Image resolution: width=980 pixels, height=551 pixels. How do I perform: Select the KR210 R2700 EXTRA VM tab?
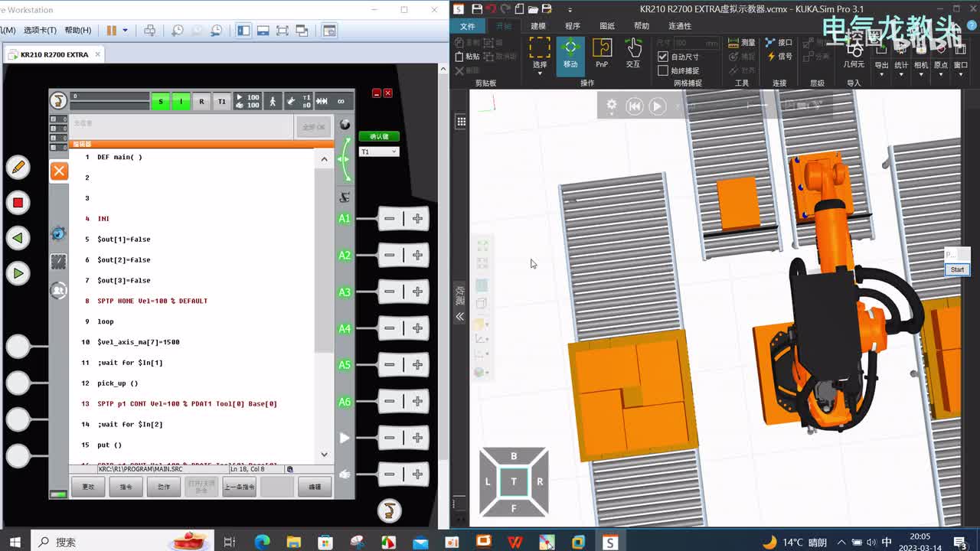point(54,54)
